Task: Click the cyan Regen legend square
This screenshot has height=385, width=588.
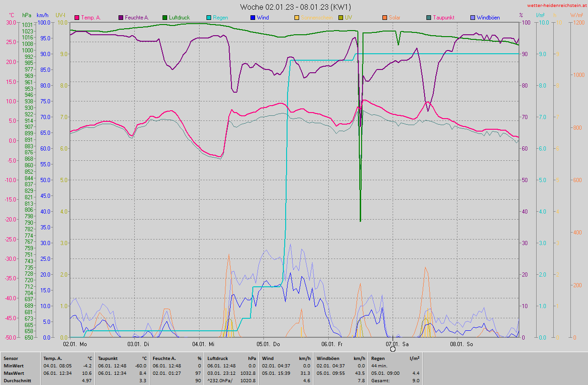Action: click(209, 18)
